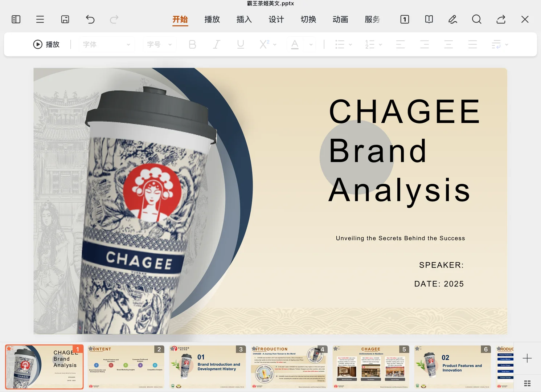Image resolution: width=541 pixels, height=392 pixels.
Task: Open the 服务 tab
Action: [x=372, y=19]
